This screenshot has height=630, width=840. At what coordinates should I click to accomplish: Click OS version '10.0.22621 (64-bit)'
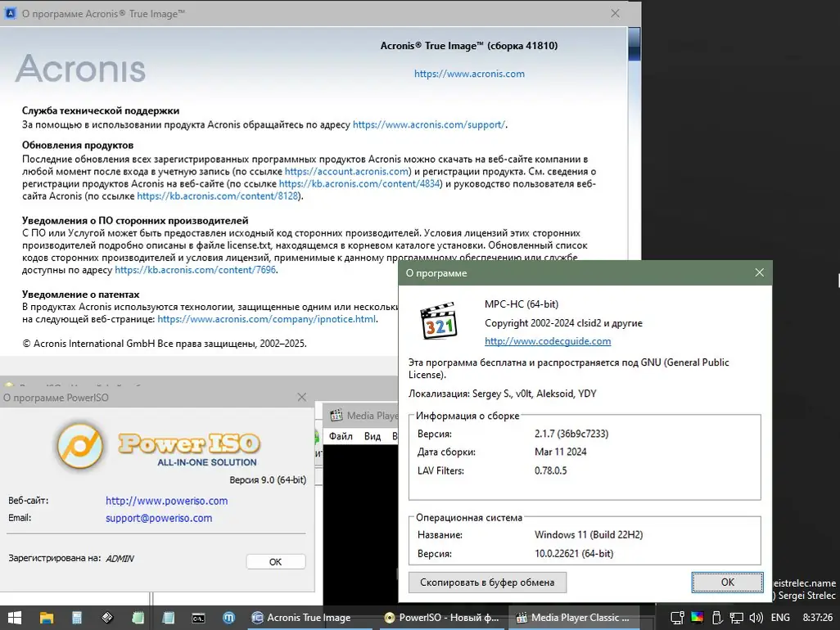pos(574,553)
